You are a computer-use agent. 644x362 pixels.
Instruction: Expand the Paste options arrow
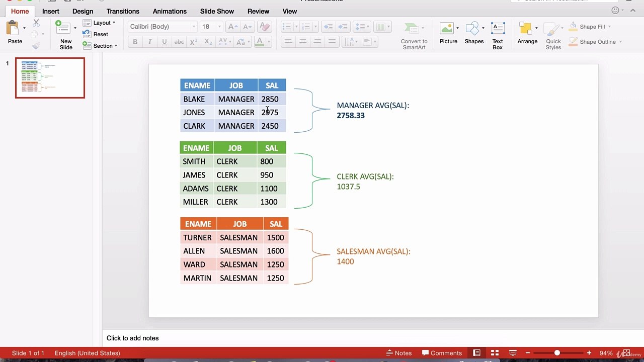click(x=24, y=28)
